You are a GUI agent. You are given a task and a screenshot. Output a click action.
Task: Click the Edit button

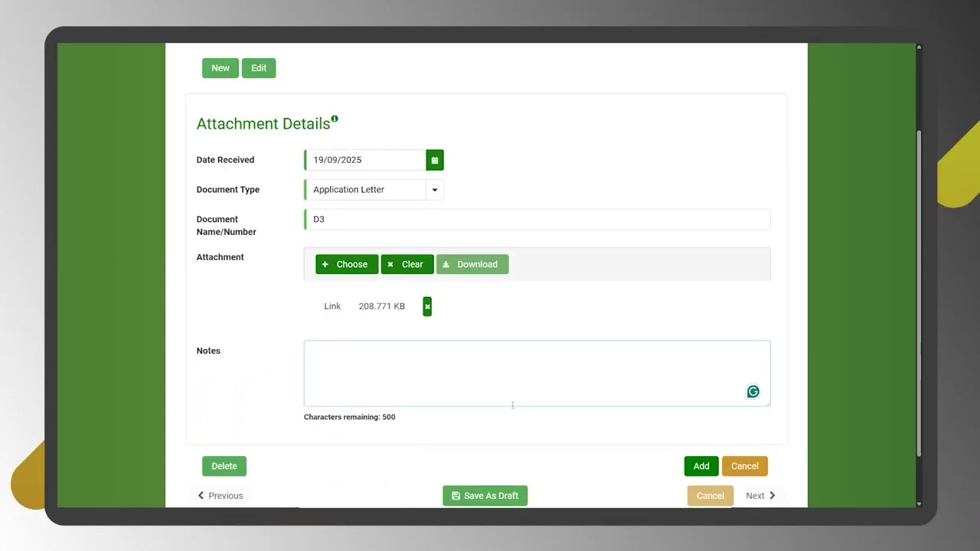(x=259, y=68)
